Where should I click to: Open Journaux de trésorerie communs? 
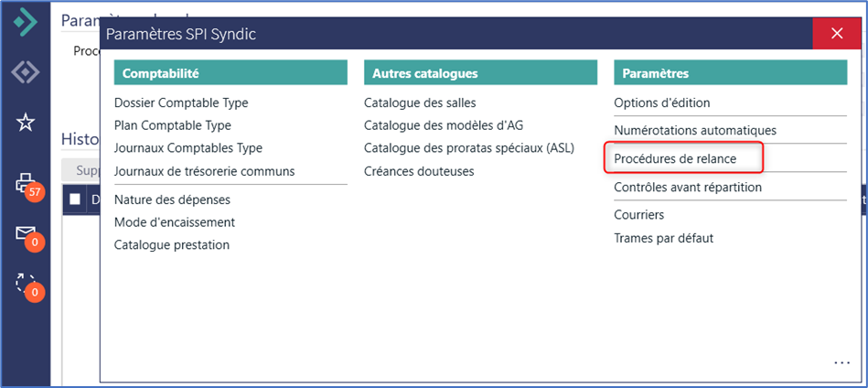coord(204,172)
